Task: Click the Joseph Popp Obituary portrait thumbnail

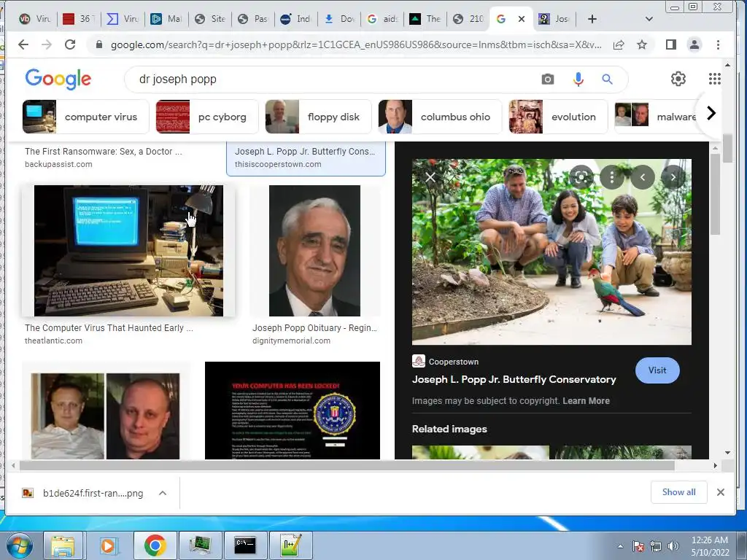Action: [x=314, y=251]
